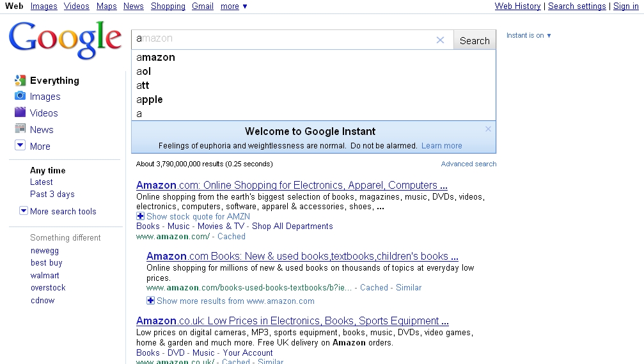Screen dimensions: 644x364
Task: Expand the More arrow in the left sidebar
Action: (x=20, y=145)
